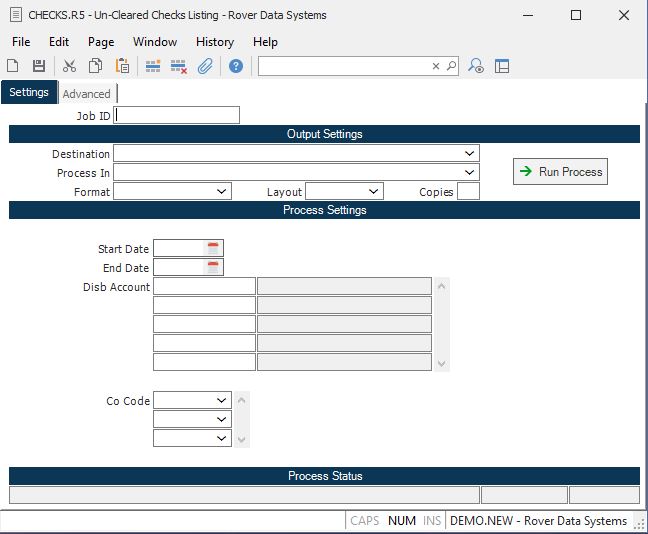Open the Start Date calendar picker
This screenshot has height=534, width=648.
[x=213, y=248]
